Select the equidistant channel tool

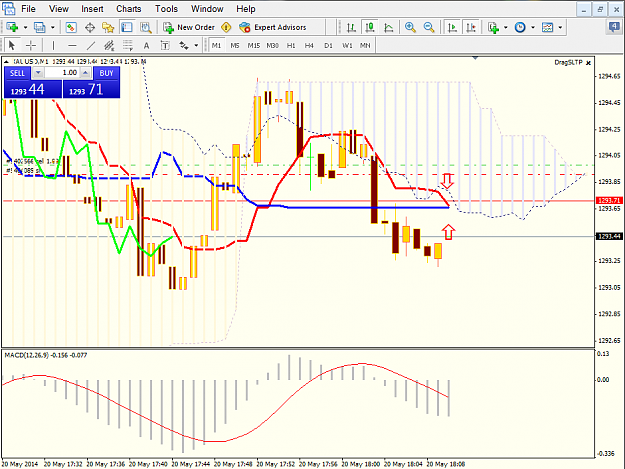(109, 45)
